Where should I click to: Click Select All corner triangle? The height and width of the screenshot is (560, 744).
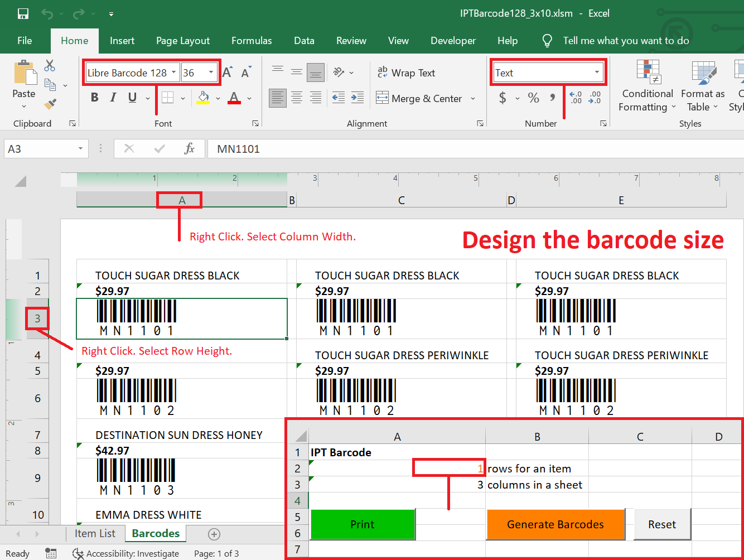[x=21, y=181]
